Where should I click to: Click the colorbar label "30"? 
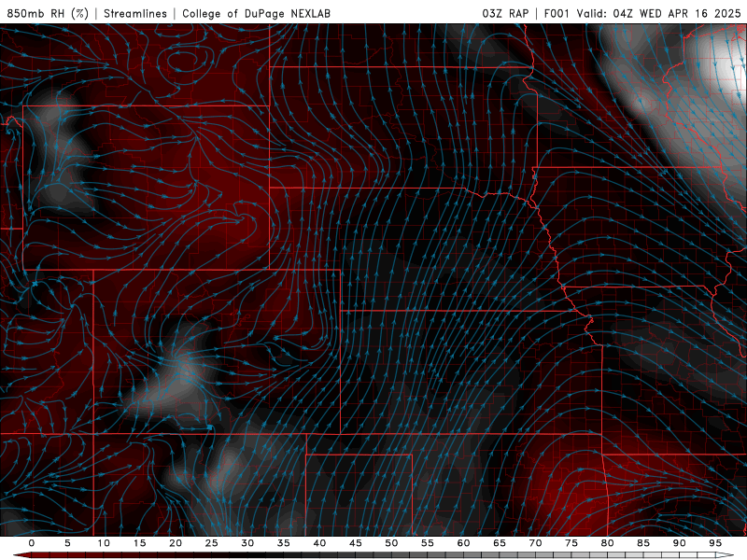click(247, 543)
